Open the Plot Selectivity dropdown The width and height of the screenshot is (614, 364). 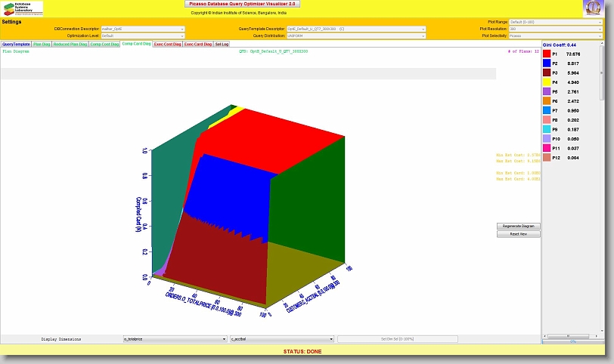[556, 35]
